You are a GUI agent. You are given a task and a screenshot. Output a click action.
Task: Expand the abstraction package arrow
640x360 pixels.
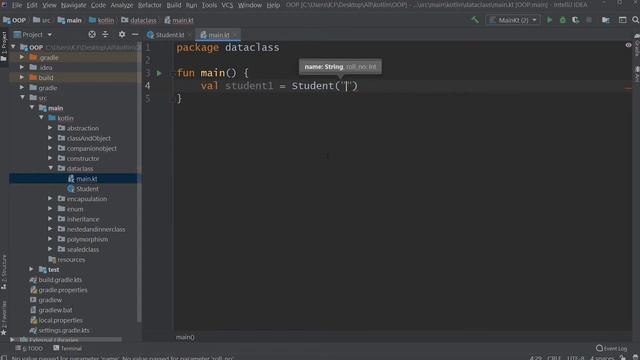coord(51,128)
